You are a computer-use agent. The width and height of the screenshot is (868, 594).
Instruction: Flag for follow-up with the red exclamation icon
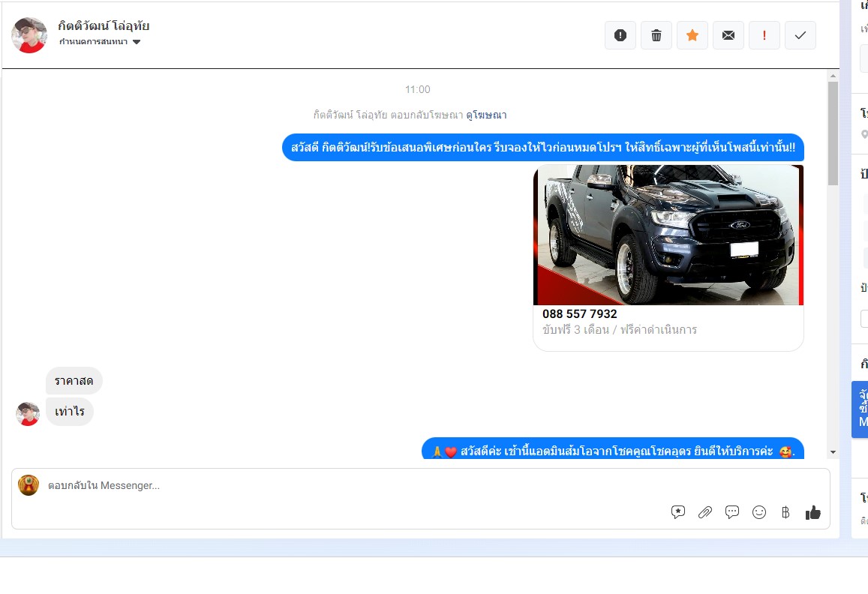[x=764, y=35]
